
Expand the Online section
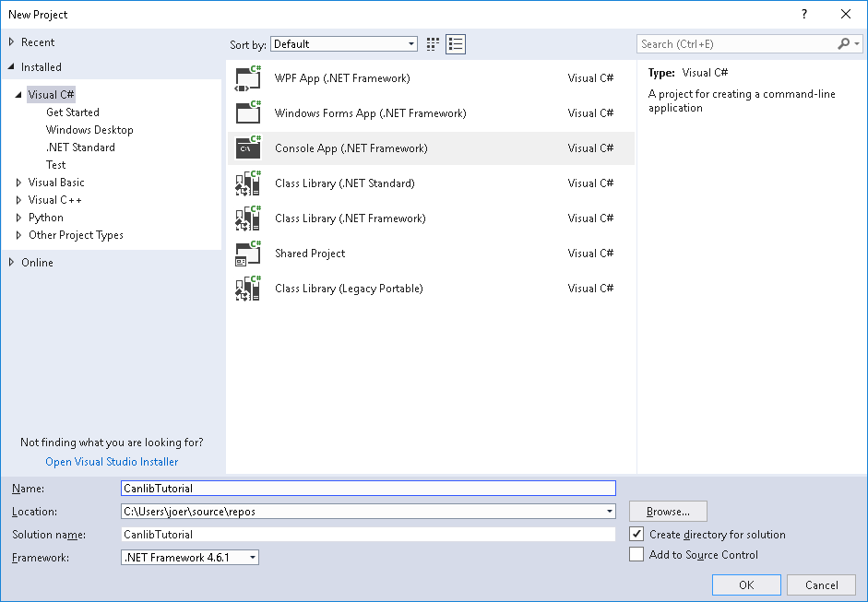click(x=11, y=262)
